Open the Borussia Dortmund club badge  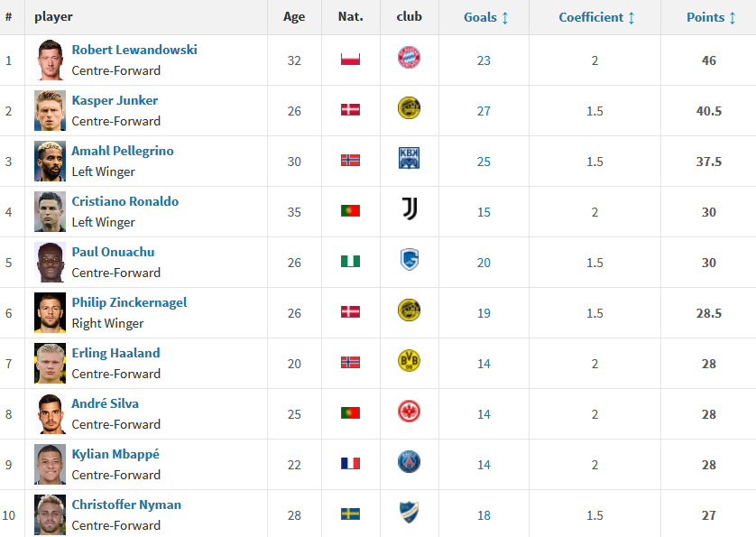409,360
